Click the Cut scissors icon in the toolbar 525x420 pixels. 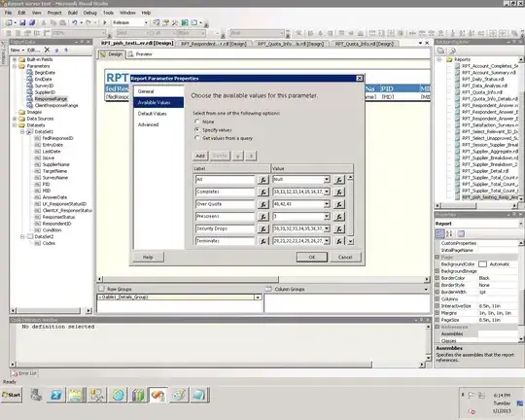pos(44,22)
